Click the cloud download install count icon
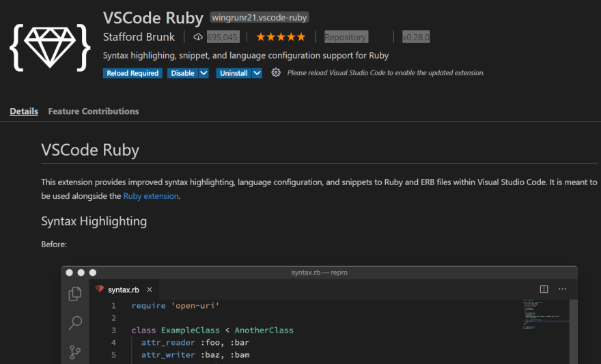The width and height of the screenshot is (601, 364). [x=198, y=37]
